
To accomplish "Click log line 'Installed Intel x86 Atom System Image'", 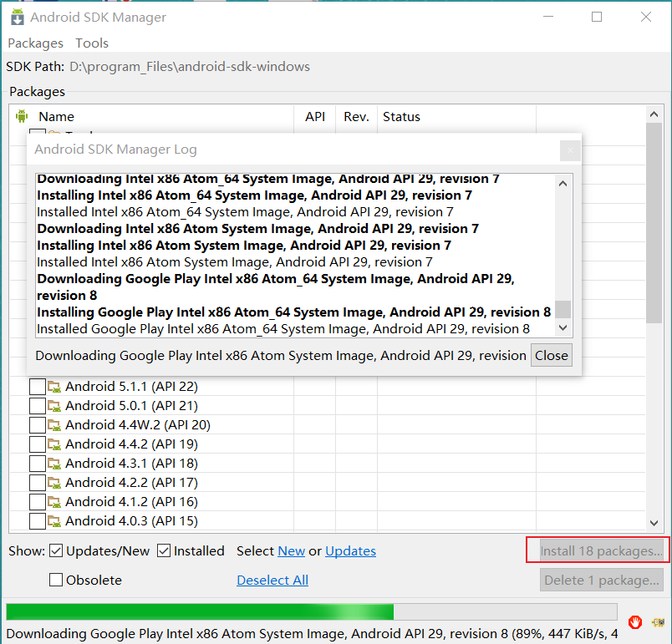I will point(235,262).
